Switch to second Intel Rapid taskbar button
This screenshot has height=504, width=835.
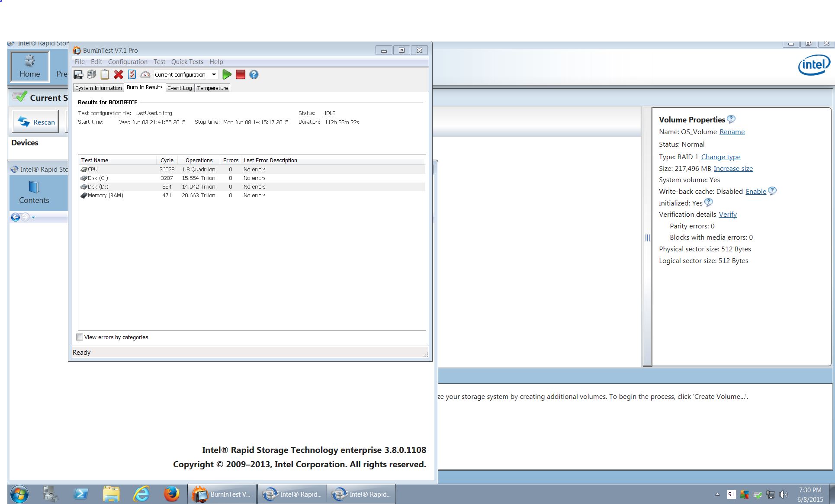click(362, 494)
